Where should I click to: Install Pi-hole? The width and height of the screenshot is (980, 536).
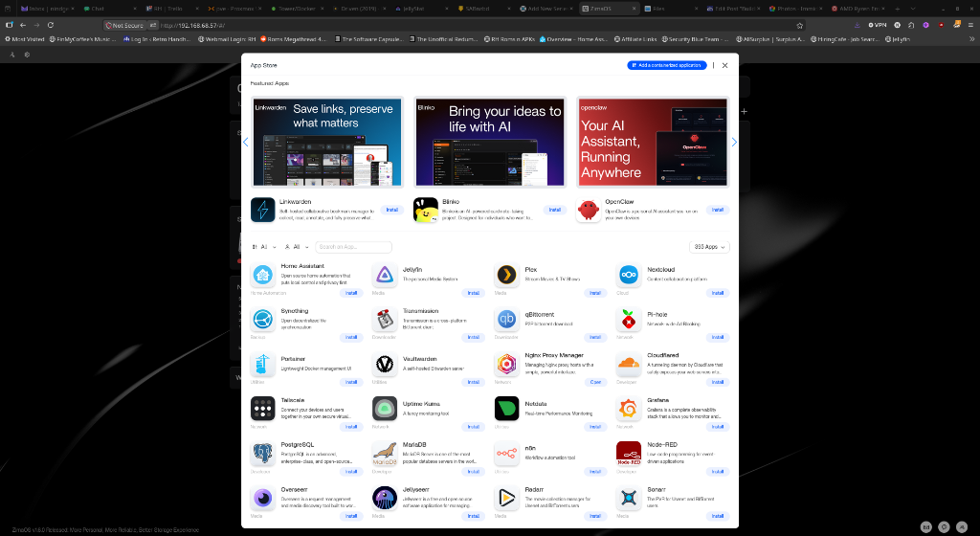click(x=718, y=337)
